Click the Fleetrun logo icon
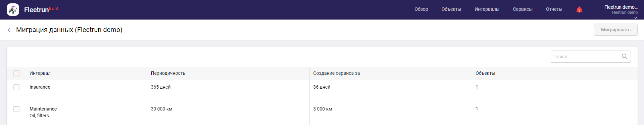 point(13,10)
